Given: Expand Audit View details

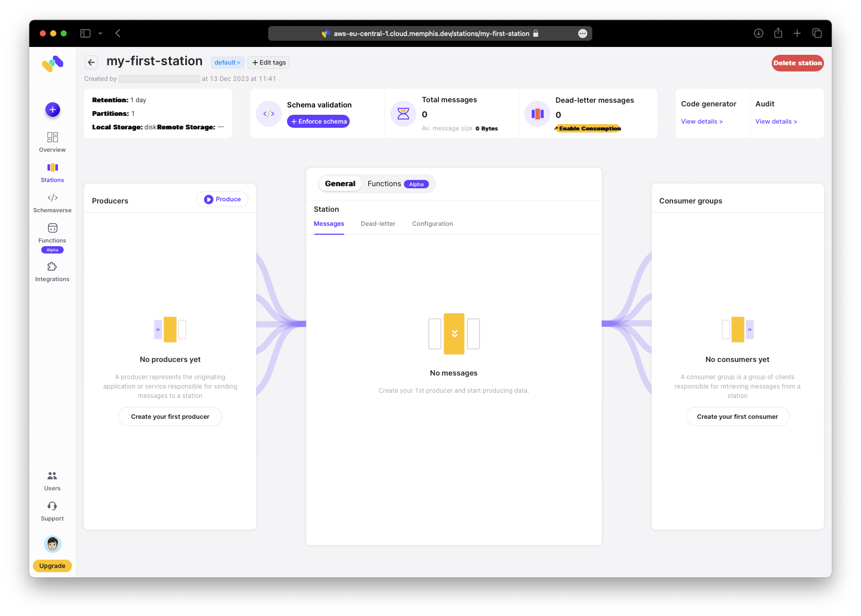Looking at the screenshot, I should click(x=776, y=122).
